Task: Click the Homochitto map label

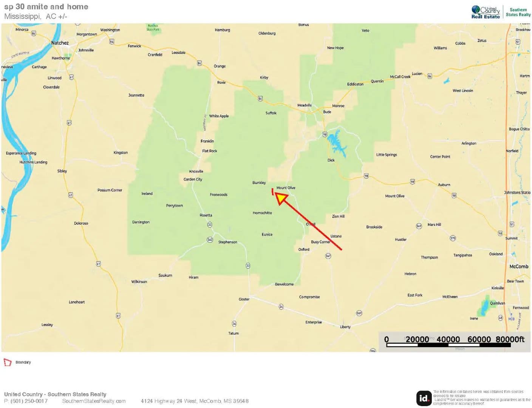Action: [x=262, y=213]
